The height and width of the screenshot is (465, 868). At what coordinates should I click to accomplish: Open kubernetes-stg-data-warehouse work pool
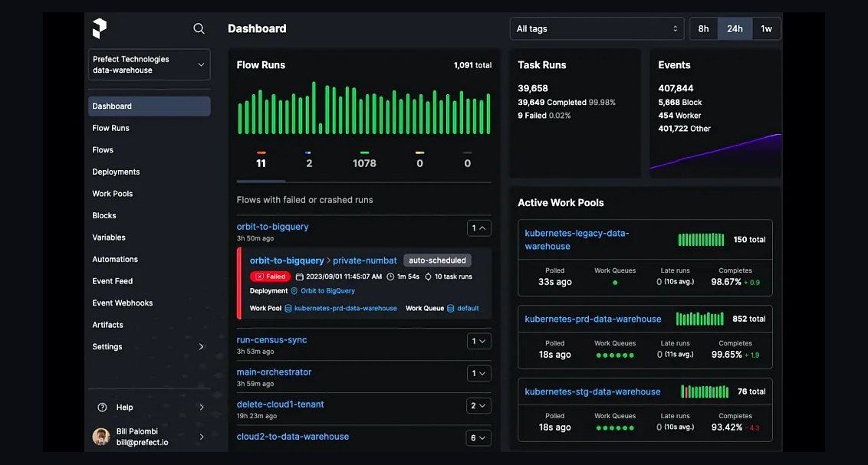592,391
